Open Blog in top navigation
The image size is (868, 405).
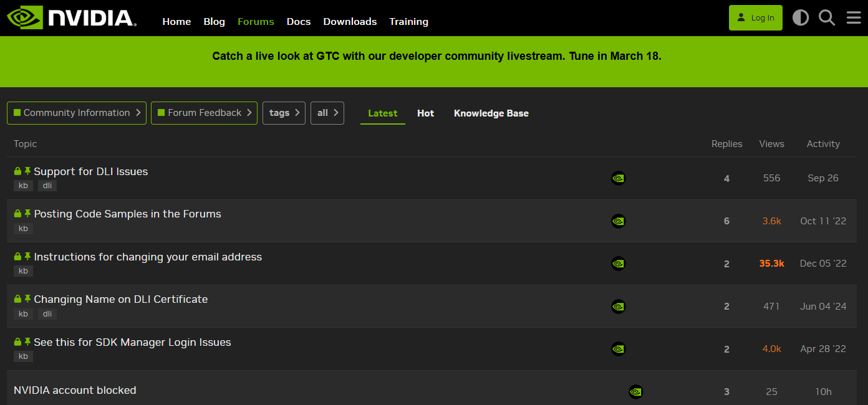[x=214, y=21]
